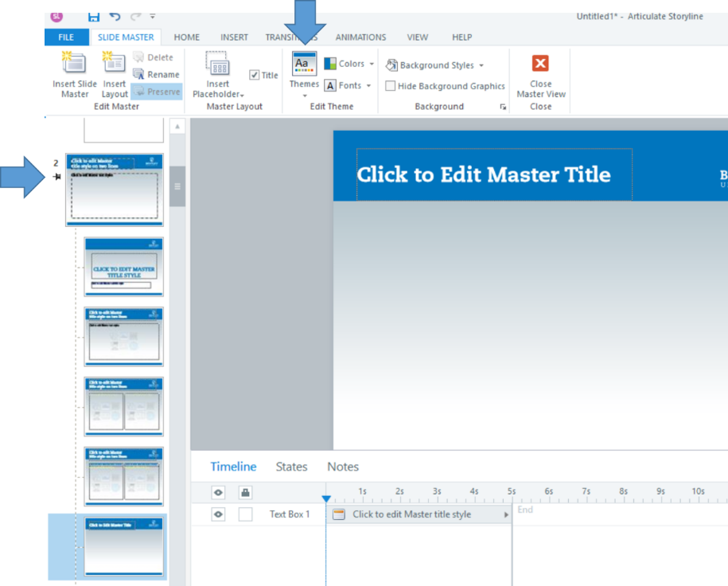Click the blue timeline playhead marker

coord(325,499)
